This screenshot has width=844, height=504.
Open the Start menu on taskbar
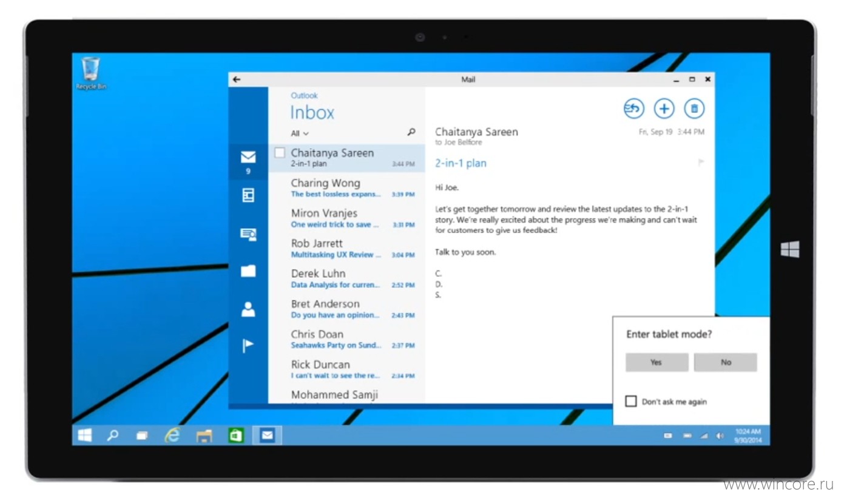click(x=85, y=435)
